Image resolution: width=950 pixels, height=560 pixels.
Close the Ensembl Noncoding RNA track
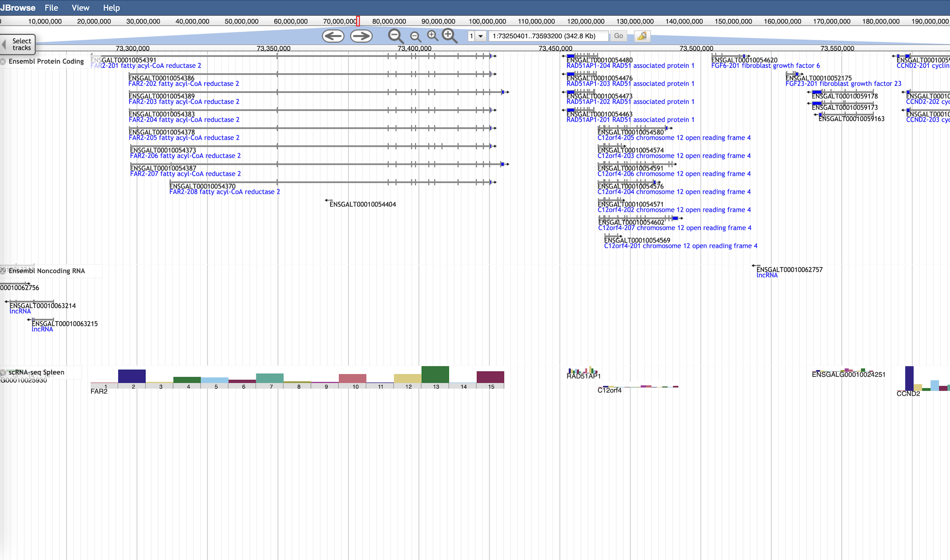pos(3,271)
